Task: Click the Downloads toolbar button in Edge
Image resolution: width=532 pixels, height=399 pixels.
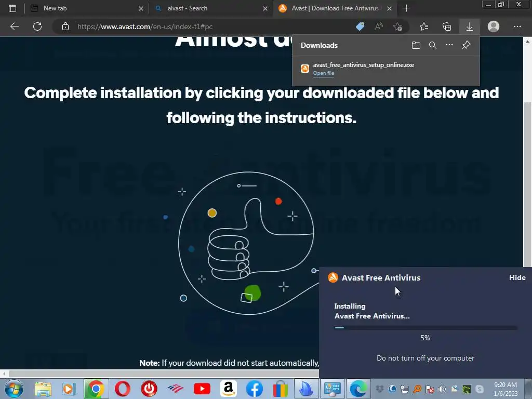Action: 470,26
